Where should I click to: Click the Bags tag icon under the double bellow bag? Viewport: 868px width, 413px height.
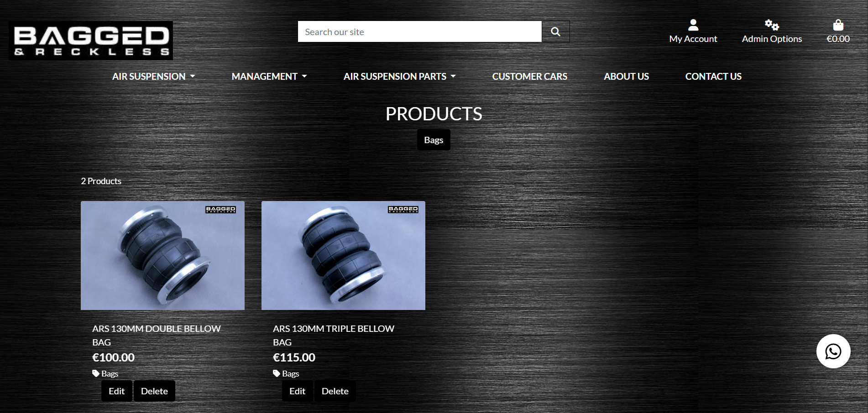coord(95,373)
